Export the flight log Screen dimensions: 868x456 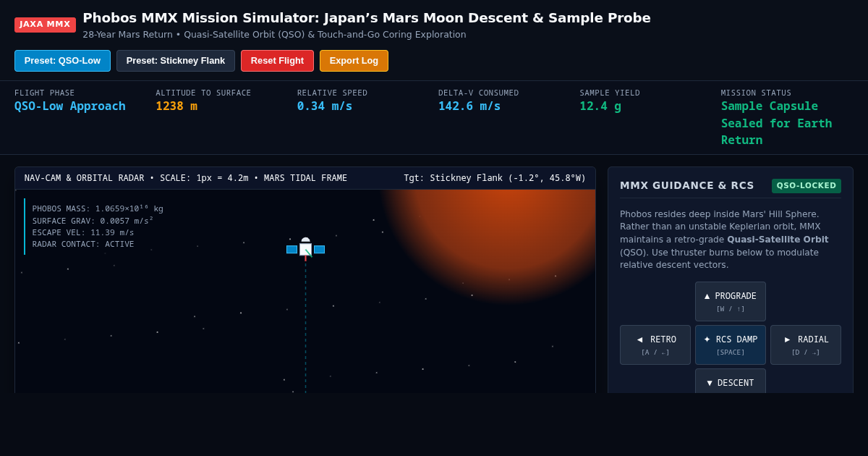[x=354, y=61]
